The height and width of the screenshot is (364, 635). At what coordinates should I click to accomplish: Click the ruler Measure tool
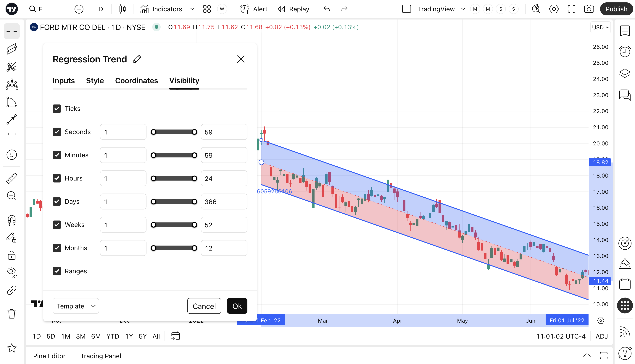pos(12,178)
